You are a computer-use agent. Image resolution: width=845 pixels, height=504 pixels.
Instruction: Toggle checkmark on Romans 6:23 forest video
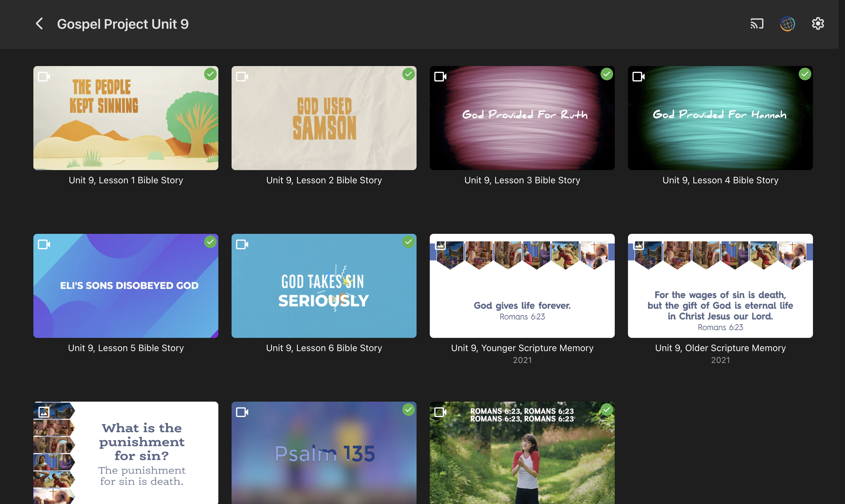click(606, 410)
